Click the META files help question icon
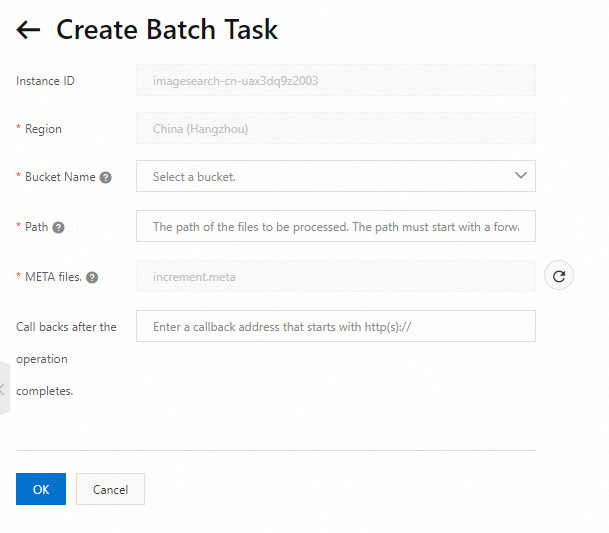Image resolution: width=609 pixels, height=533 pixels. tap(92, 277)
